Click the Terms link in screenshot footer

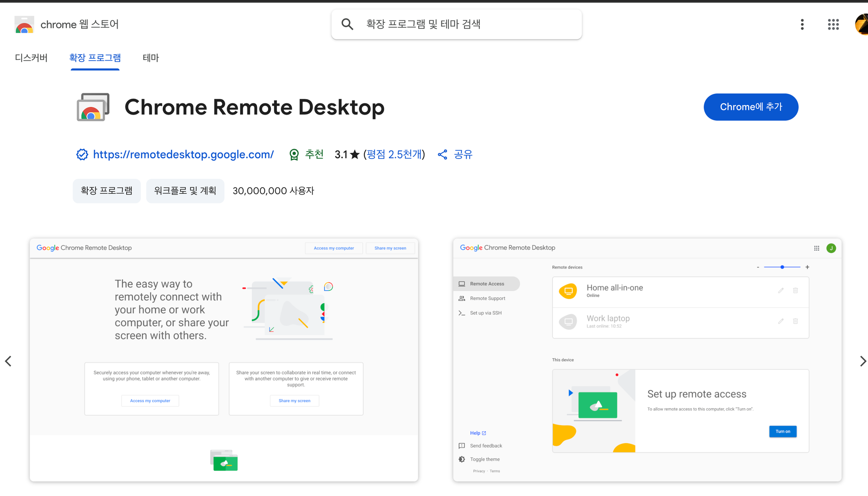pyautogui.click(x=495, y=471)
